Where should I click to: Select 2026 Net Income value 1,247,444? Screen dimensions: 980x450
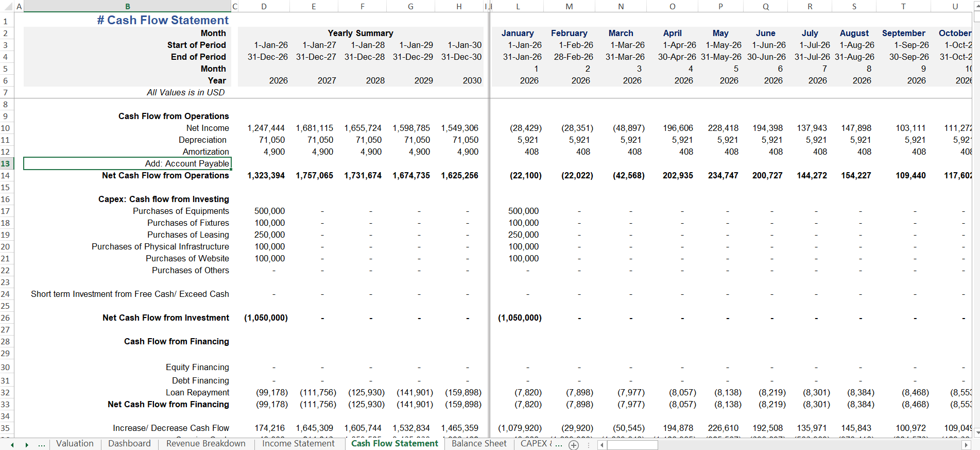coord(266,128)
